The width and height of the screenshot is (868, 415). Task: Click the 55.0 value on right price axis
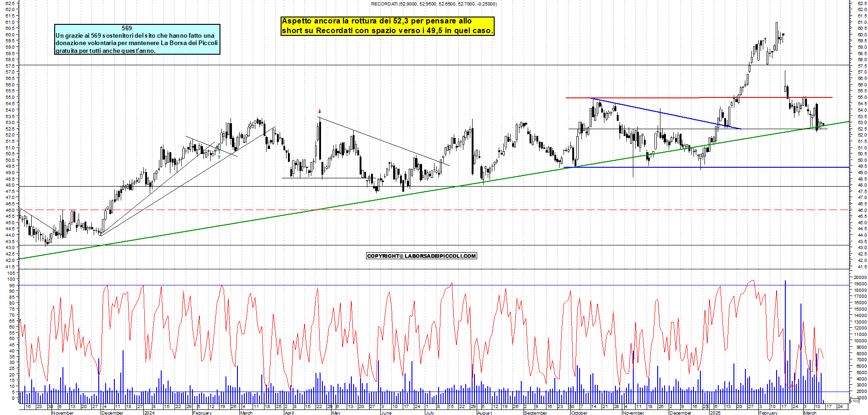tap(862, 97)
